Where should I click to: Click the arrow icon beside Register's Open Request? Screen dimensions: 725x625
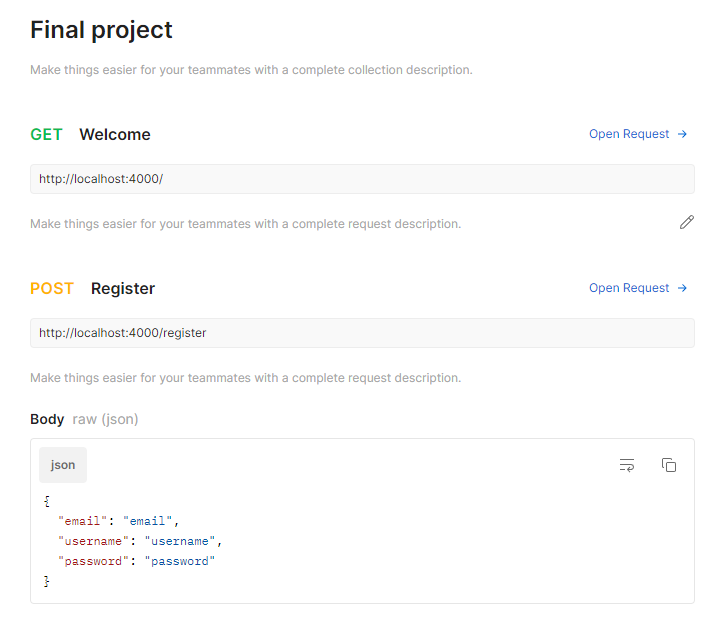click(683, 288)
